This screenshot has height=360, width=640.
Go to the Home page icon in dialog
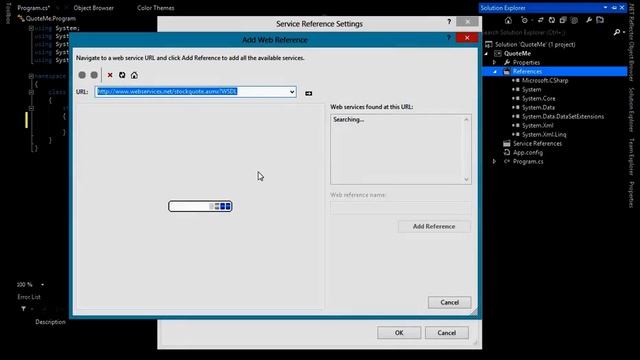point(134,75)
